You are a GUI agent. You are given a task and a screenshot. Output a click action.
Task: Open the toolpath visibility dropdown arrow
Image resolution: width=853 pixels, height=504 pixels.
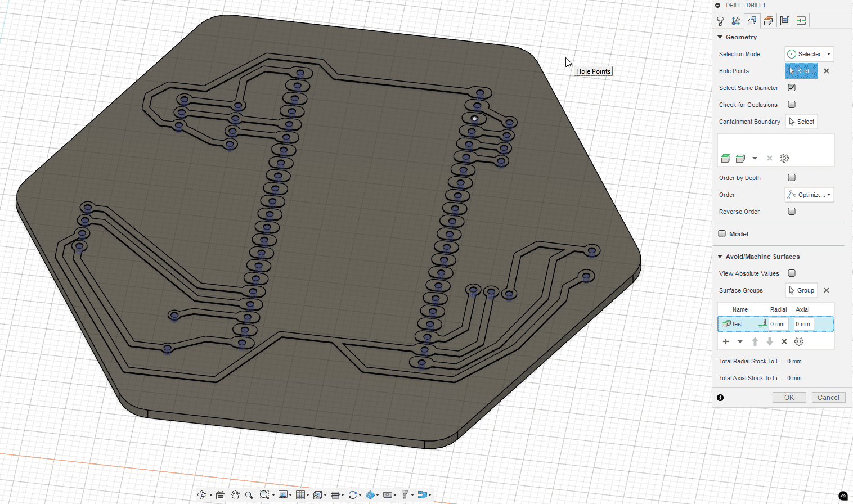coord(430,496)
